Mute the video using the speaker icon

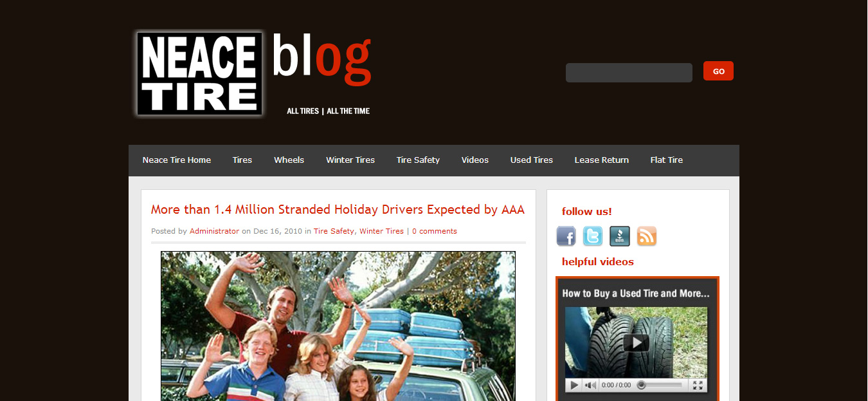coord(590,386)
